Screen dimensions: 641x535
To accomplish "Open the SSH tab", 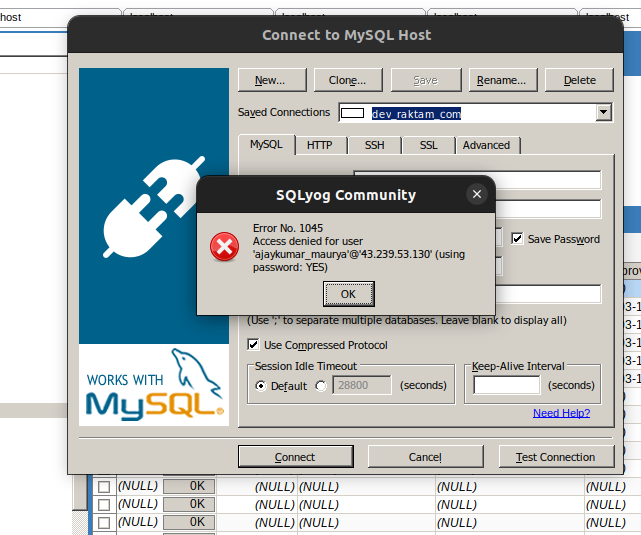I will point(374,145).
